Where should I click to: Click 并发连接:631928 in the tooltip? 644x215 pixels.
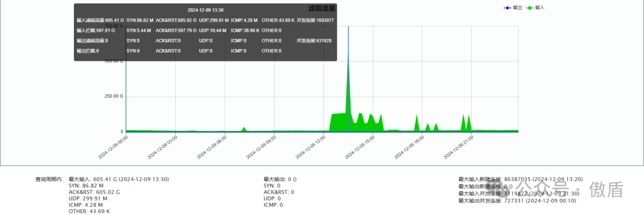314,41
